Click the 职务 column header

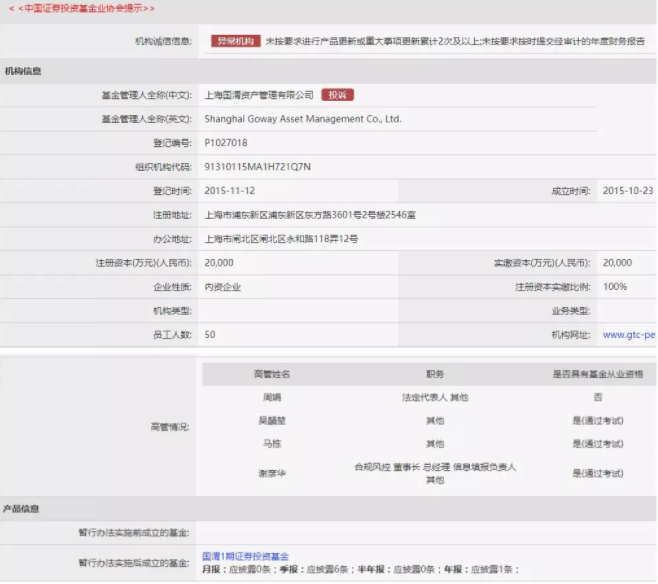click(x=435, y=374)
